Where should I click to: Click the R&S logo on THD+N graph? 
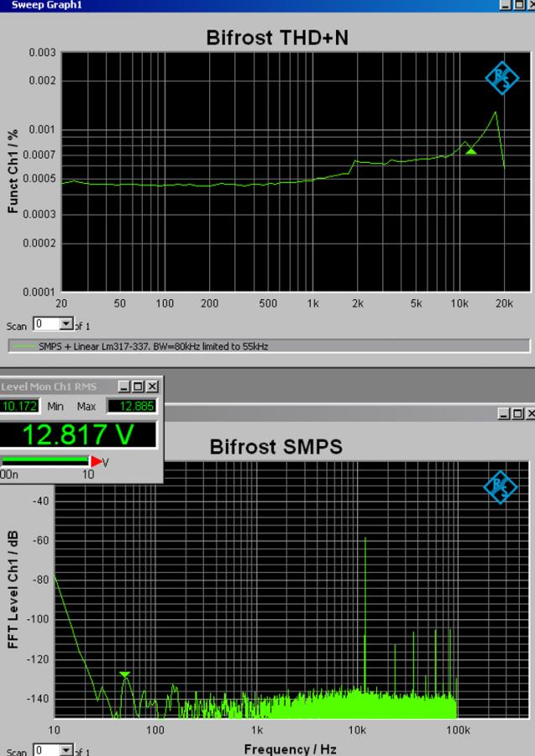(501, 77)
